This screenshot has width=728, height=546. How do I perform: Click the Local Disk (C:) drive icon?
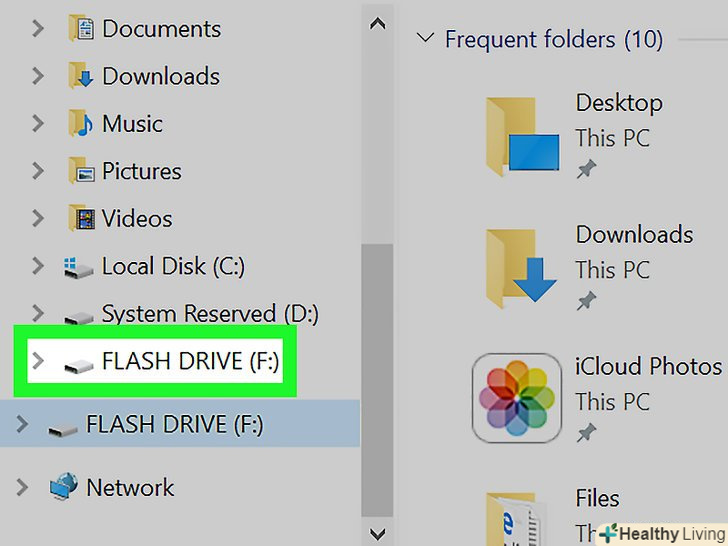coord(78,266)
